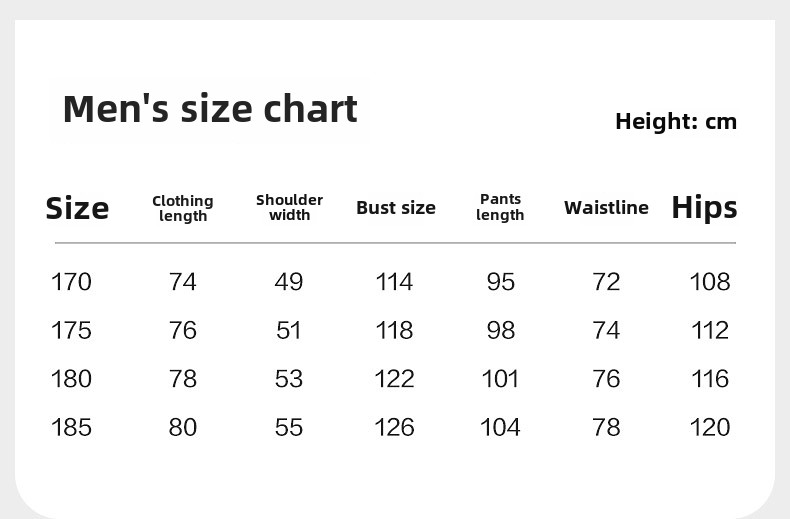Select pants length value 101
Viewport: 790px width, 519px height.
pos(500,379)
